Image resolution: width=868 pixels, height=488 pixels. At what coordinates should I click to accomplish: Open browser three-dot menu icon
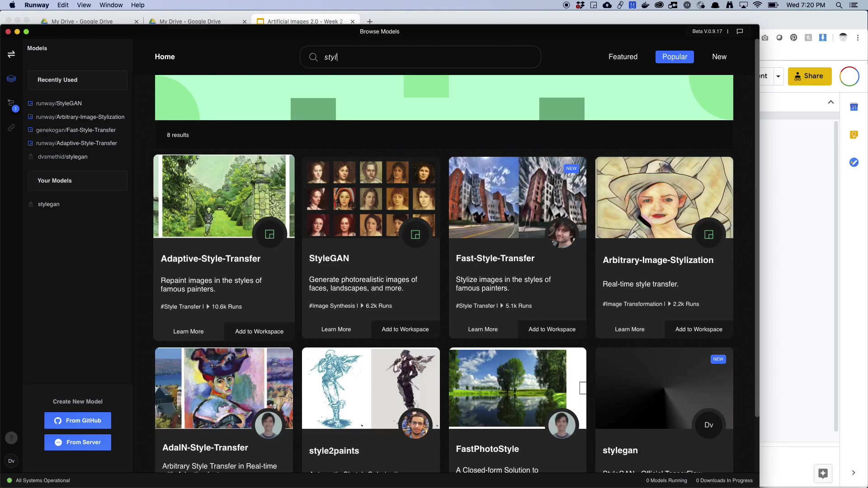click(858, 38)
